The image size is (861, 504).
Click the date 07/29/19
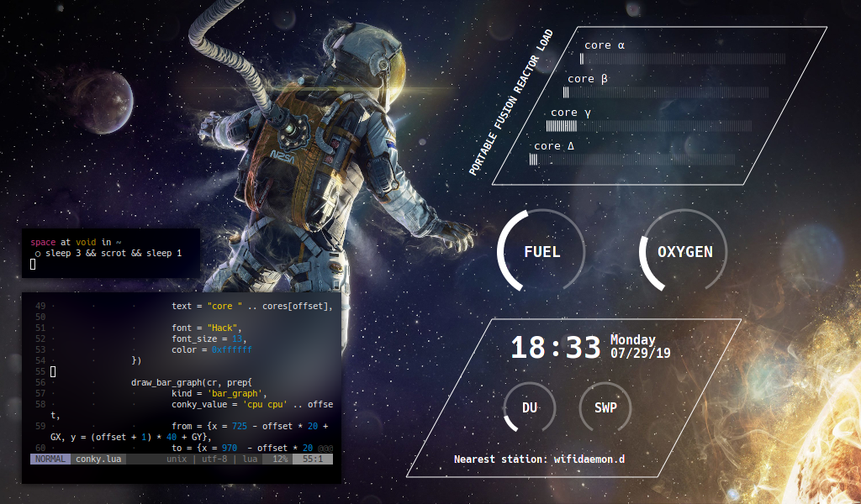(641, 353)
